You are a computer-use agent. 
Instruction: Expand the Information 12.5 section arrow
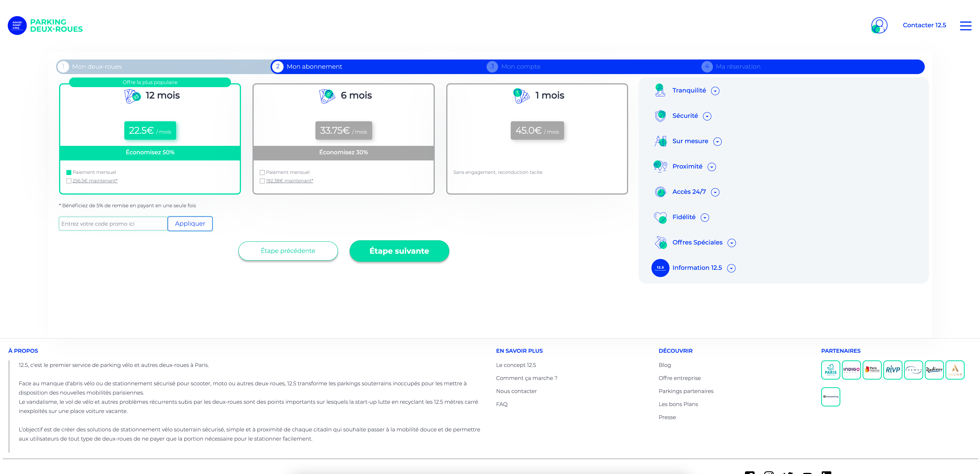click(731, 269)
